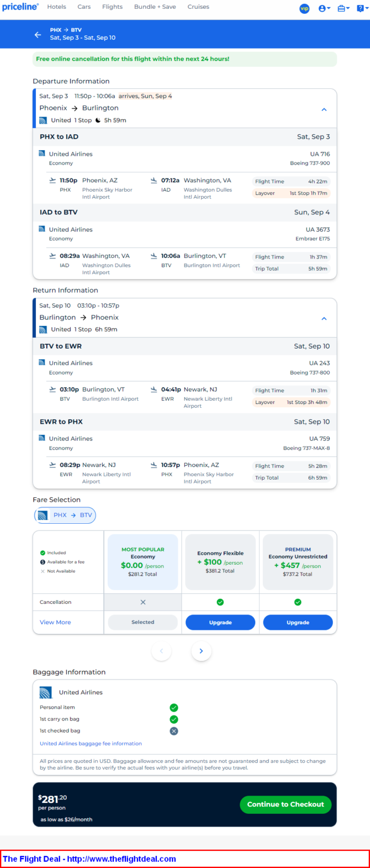Click flight number UA 3673
The width and height of the screenshot is (370, 868).
(x=318, y=229)
